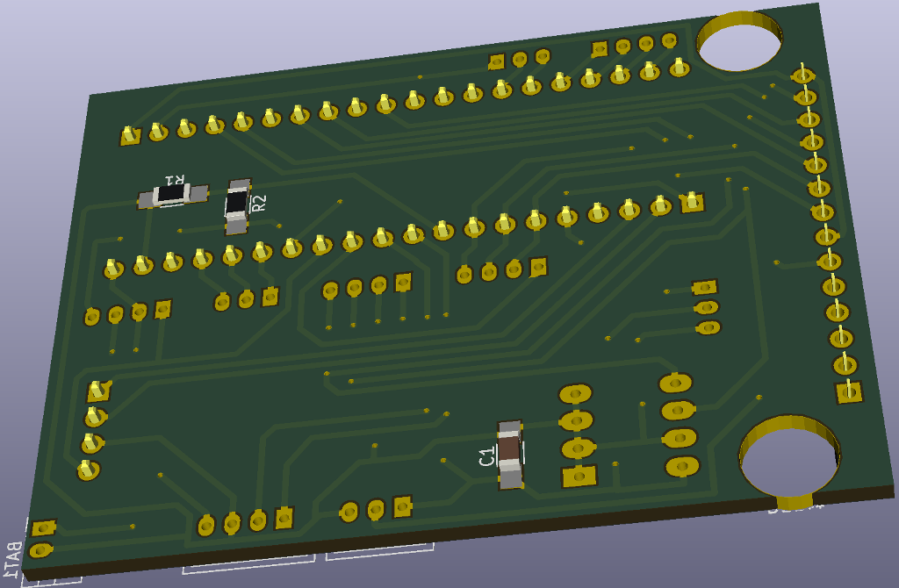This screenshot has height=588, width=899.
Task: Select the pin directly below the R2 resistor
Action: (232, 255)
